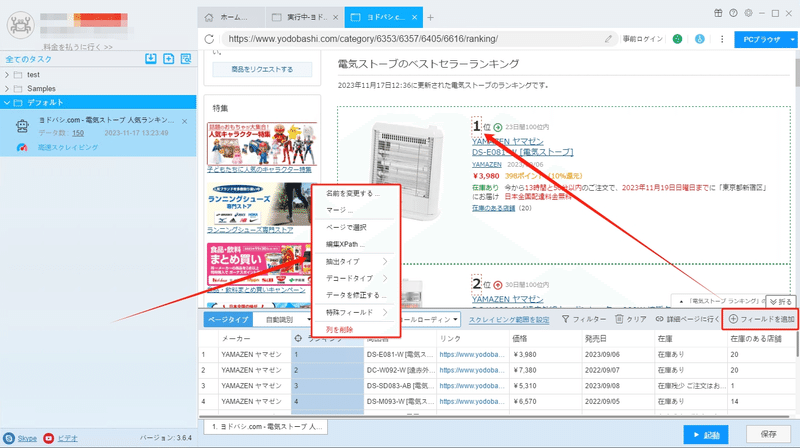800x448 pixels.
Task: Click the bottom task tab 1. ヨドバシ.com
Action: coord(266,427)
